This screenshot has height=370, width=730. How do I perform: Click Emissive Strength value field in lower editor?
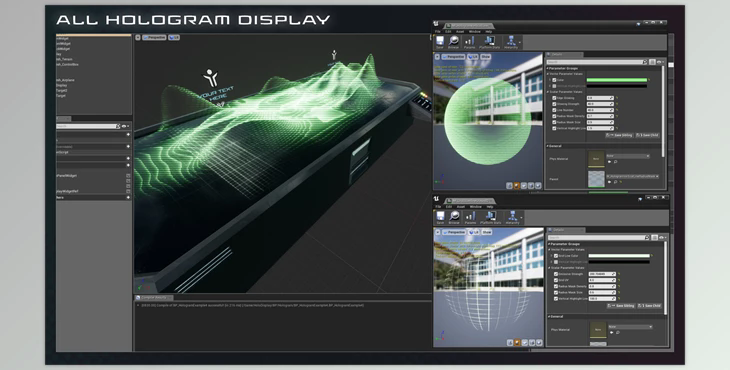click(602, 274)
